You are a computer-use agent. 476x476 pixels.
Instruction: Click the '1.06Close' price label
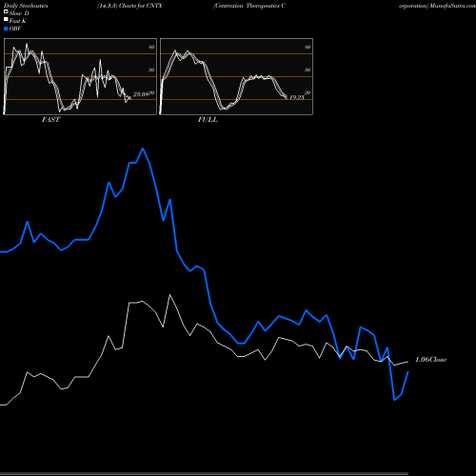pyautogui.click(x=431, y=360)
